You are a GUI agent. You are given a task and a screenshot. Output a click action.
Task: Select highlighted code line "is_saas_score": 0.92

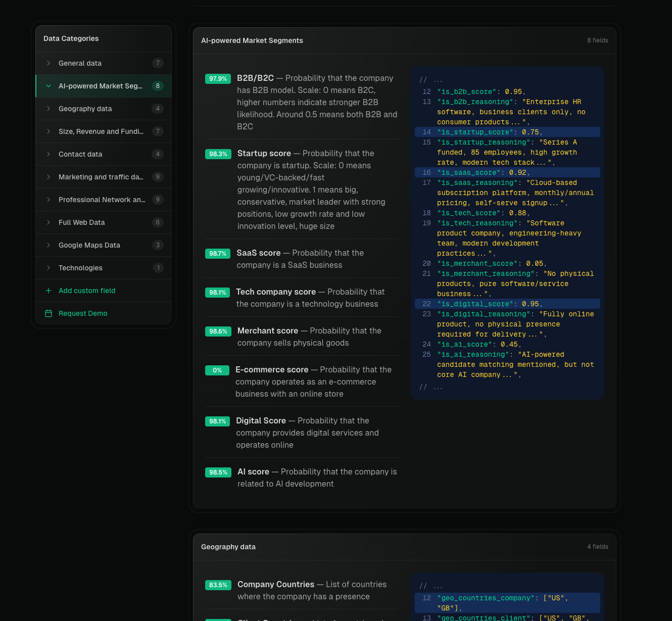(x=507, y=172)
